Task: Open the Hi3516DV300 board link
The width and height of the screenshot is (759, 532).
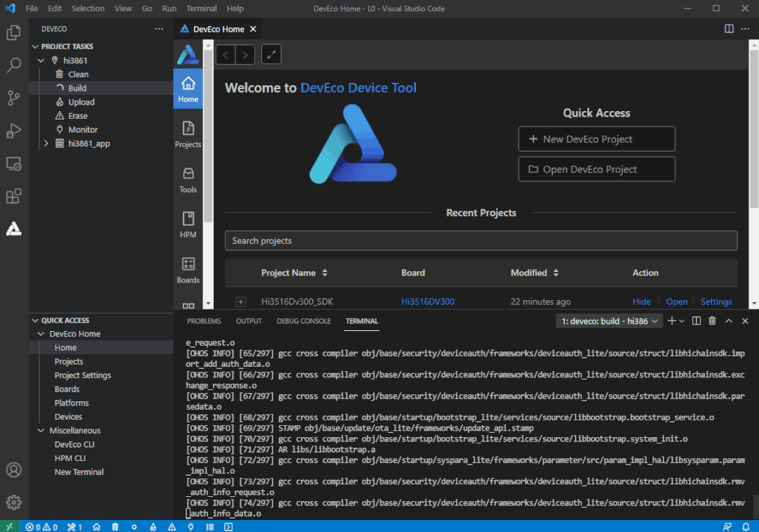Action: 427,301
